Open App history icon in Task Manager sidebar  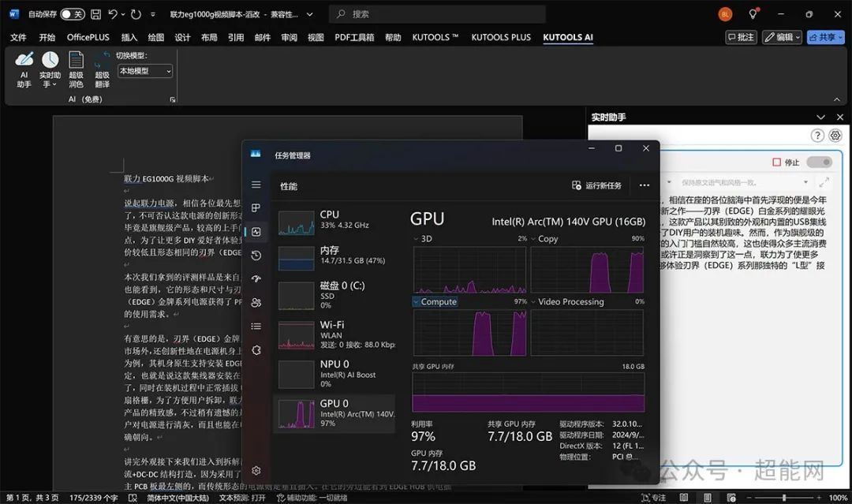[256, 256]
